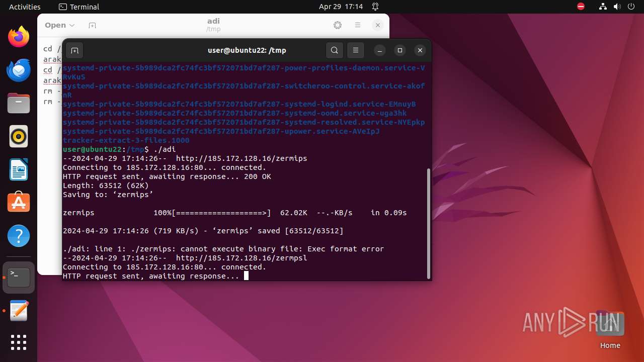Switch to Terminal in the dock

pos(19,278)
